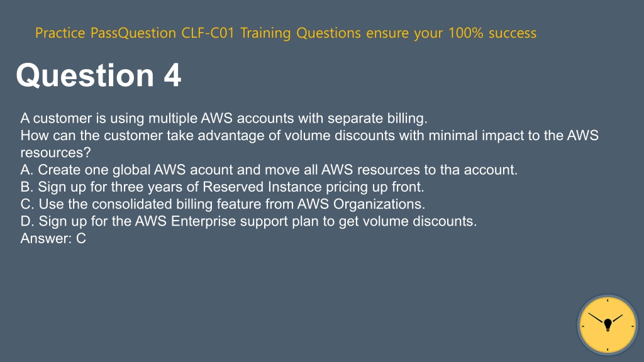Click the yellow Practice PassQuestion header text
The image size is (644, 362).
[x=286, y=33]
